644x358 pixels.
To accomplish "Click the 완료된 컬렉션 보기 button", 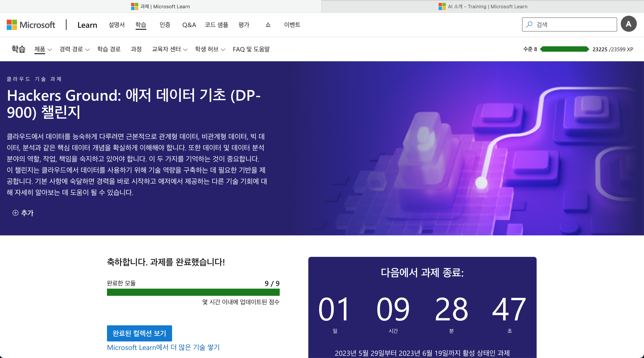I will [139, 333].
